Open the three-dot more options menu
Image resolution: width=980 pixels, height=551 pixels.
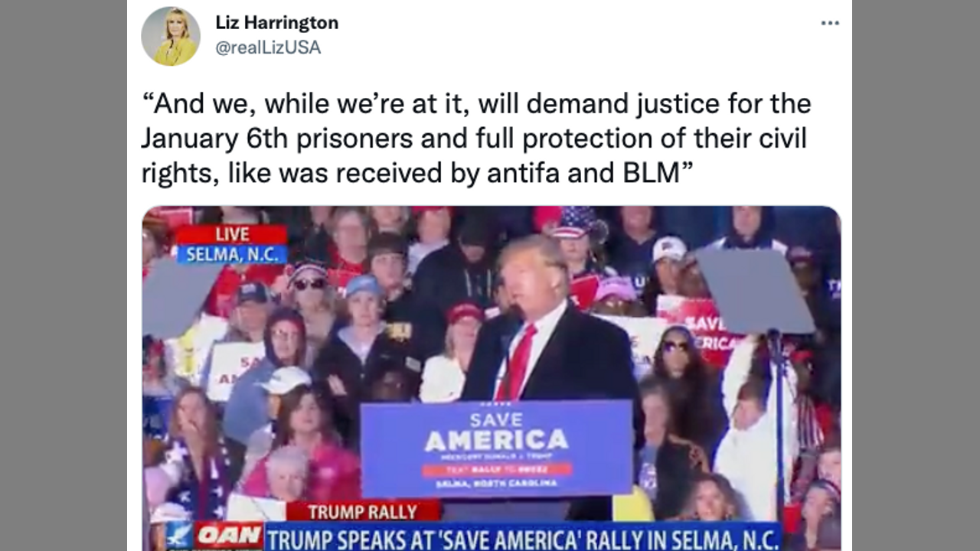click(x=830, y=23)
